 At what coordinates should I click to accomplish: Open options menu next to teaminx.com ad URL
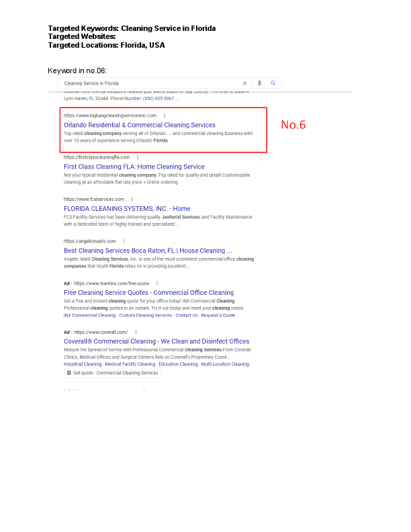point(157,283)
